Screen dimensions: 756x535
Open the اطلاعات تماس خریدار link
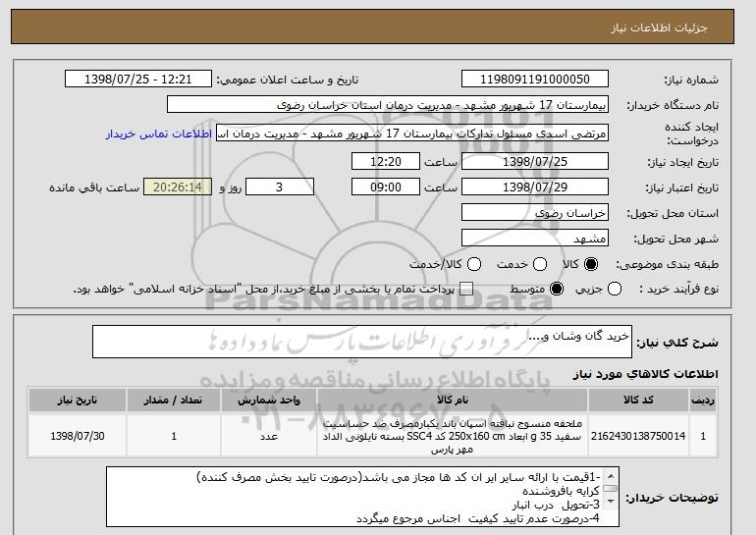(x=159, y=134)
